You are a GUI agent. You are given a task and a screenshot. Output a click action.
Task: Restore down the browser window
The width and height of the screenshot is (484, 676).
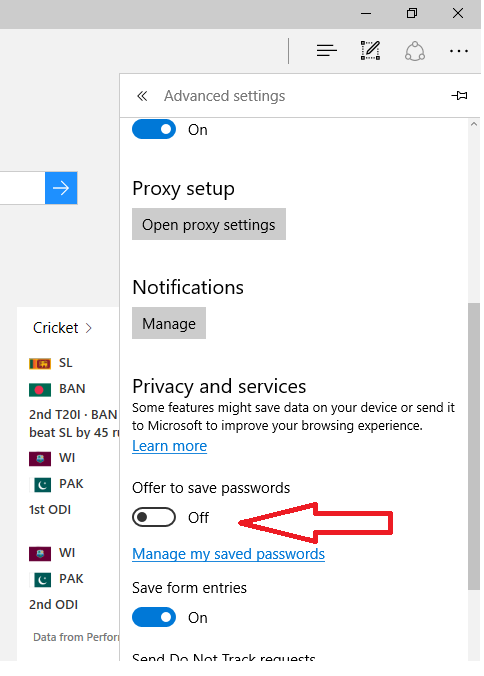412,13
